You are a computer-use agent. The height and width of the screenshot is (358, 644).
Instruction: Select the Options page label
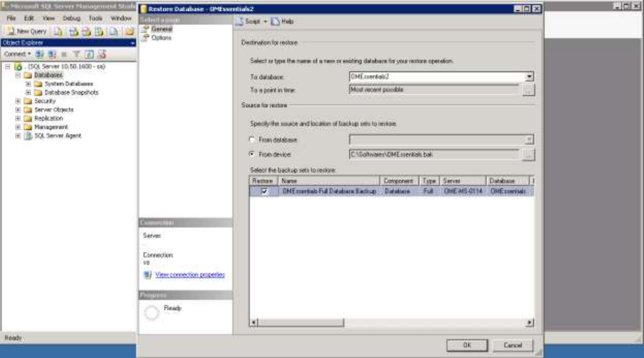(162, 38)
